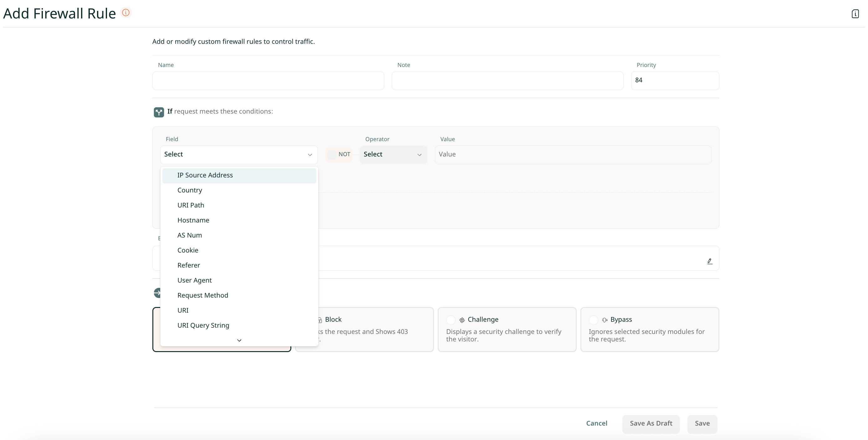Screen dimensions: 868x440
Task: Choose Referer from field list
Action: [x=239, y=265]
